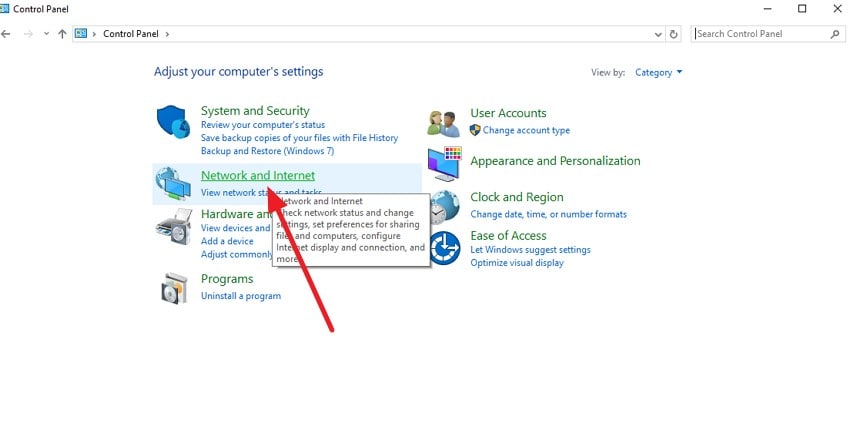The image size is (850, 437).
Task: Click Save backup copies with File History
Action: coord(299,138)
